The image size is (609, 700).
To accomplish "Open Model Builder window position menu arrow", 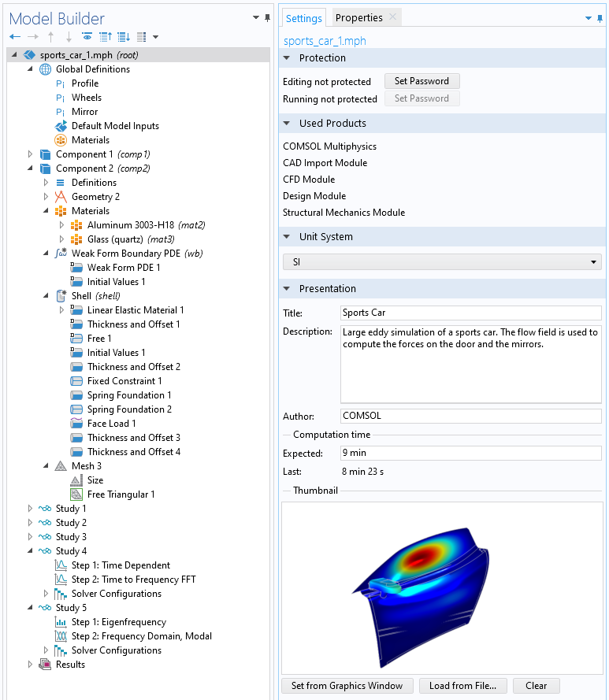I will point(256,18).
